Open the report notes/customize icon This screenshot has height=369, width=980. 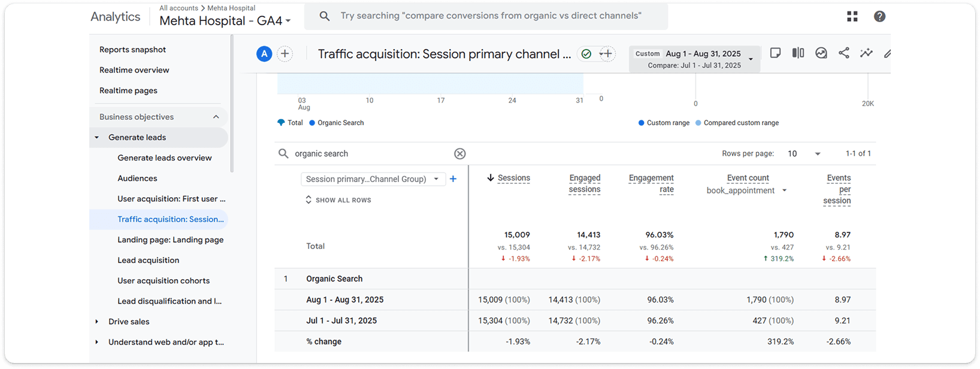tap(775, 53)
